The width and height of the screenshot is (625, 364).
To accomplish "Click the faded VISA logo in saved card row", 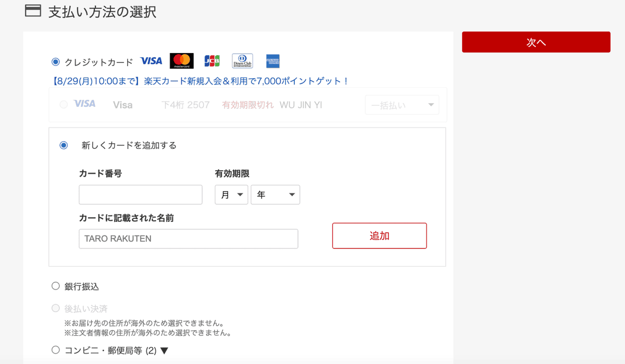I will (84, 104).
